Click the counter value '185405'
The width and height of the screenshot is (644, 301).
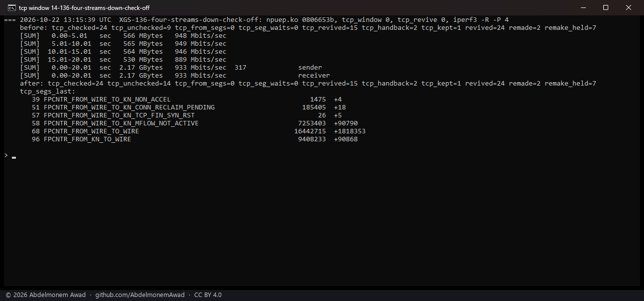pos(314,107)
